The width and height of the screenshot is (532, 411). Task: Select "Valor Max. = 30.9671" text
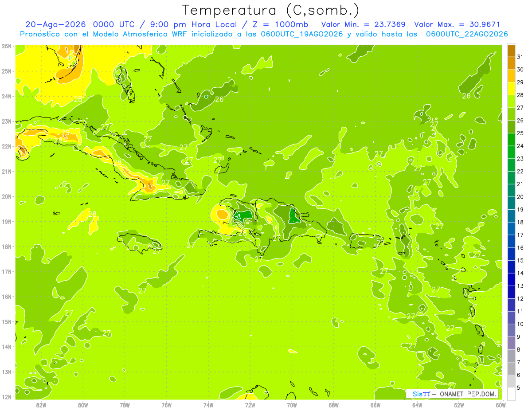(457, 24)
